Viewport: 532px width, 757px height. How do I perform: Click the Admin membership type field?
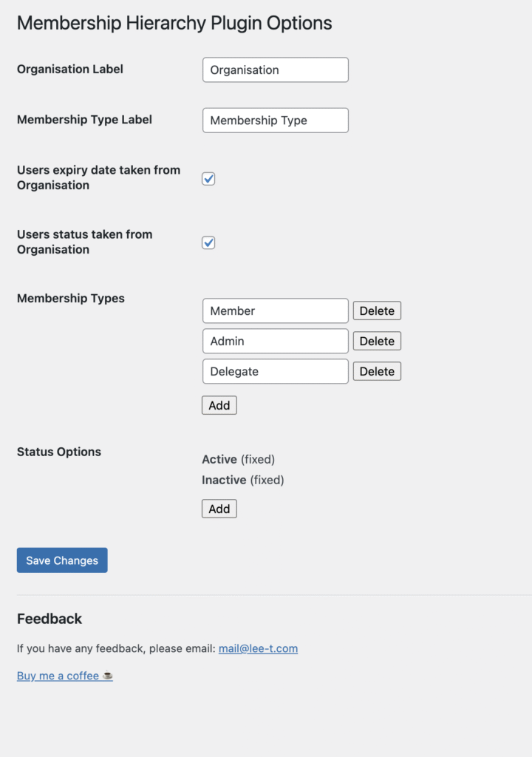pos(275,341)
